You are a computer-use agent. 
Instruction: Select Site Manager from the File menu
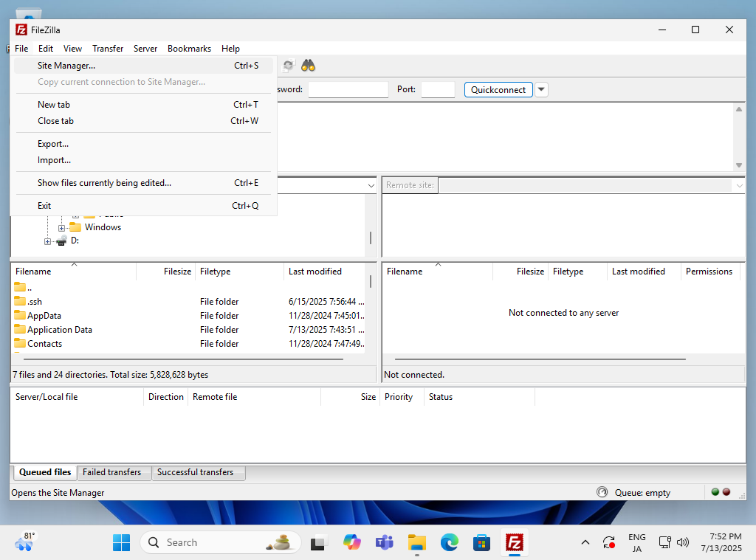tap(66, 65)
